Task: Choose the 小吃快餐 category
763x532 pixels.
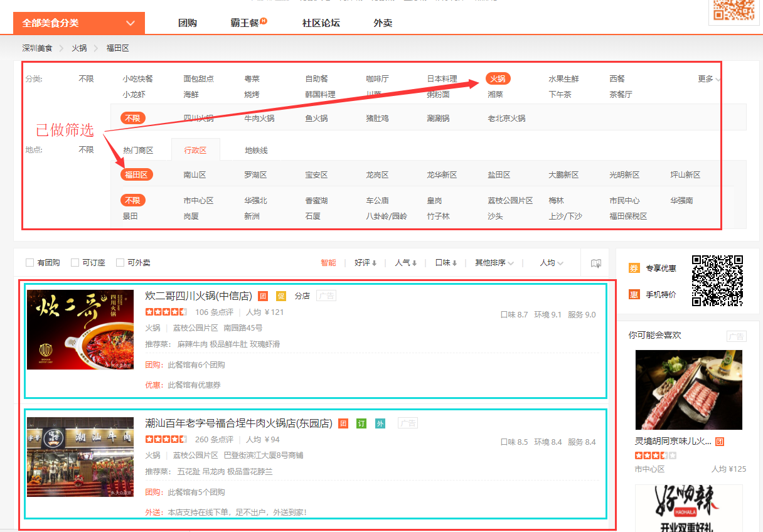Action: point(138,79)
